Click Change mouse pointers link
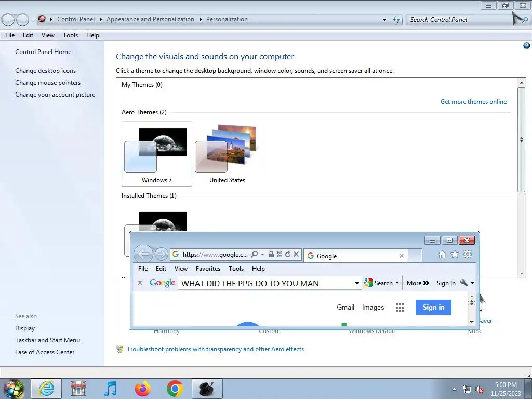The width and height of the screenshot is (532, 399). click(48, 83)
